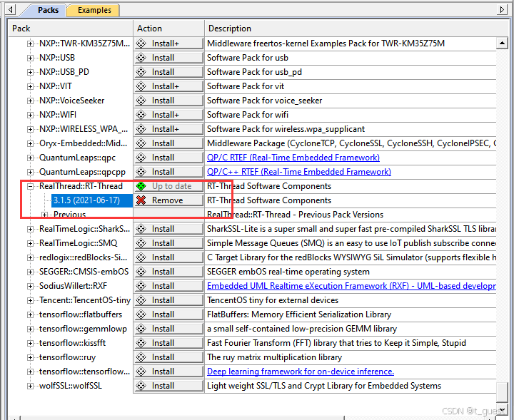Click diamond icon on tensorflow::kissfft Install button
This screenshot has width=514, height=420.
[x=141, y=343]
